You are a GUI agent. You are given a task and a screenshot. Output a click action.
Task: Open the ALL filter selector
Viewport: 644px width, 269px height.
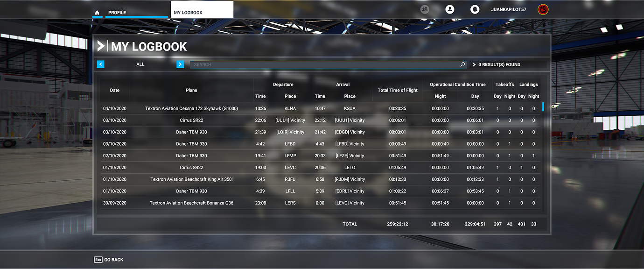pyautogui.click(x=140, y=64)
